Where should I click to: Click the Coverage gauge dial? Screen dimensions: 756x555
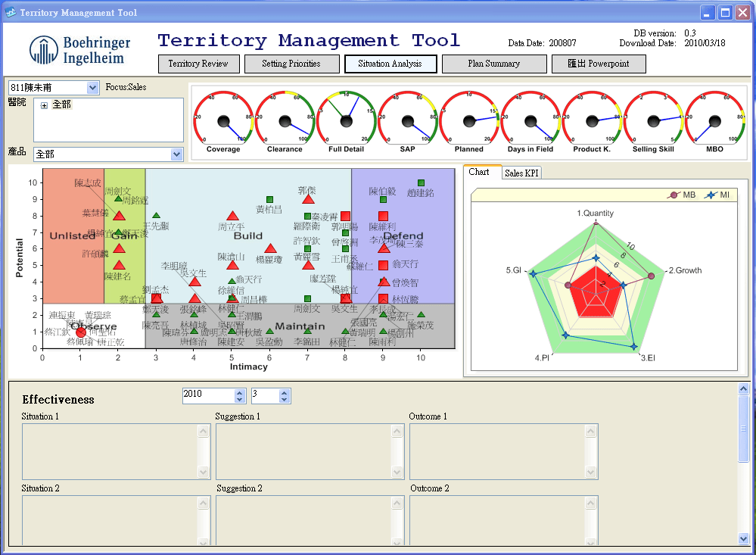click(223, 120)
